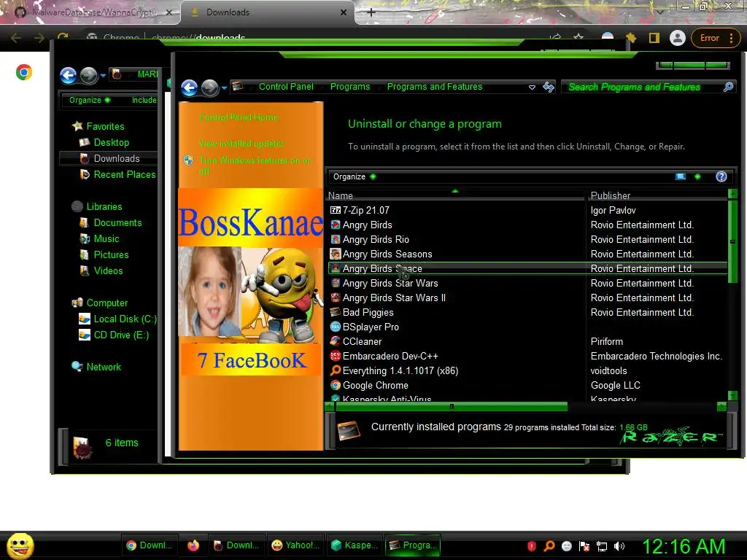This screenshot has width=747, height=560.
Task: Open view options dropdown arrow in toolbar
Action: [697, 176]
